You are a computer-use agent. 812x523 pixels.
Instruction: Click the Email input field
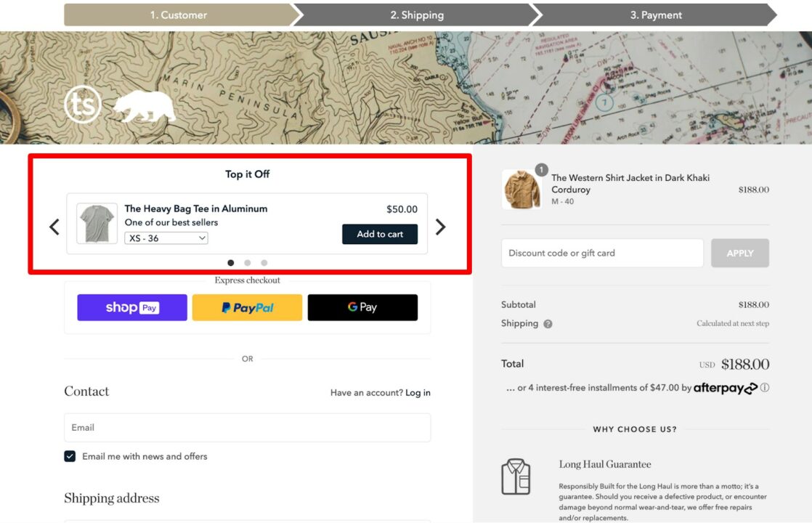247,428
